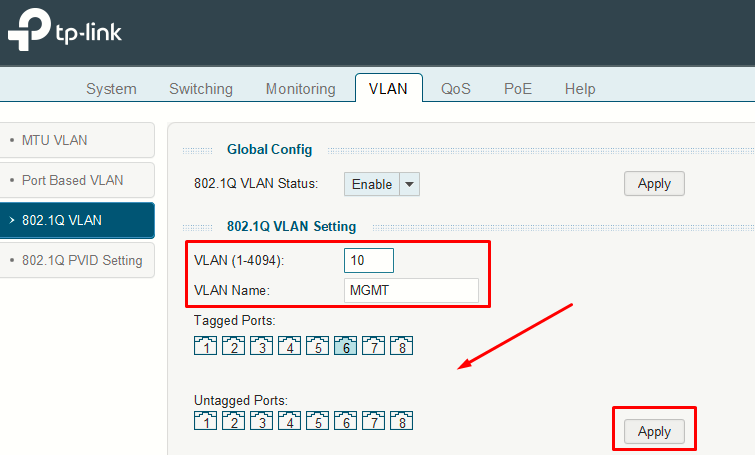Screen dimensions: 755x455
Task: Select tagged port 4 icon
Action: [289, 345]
